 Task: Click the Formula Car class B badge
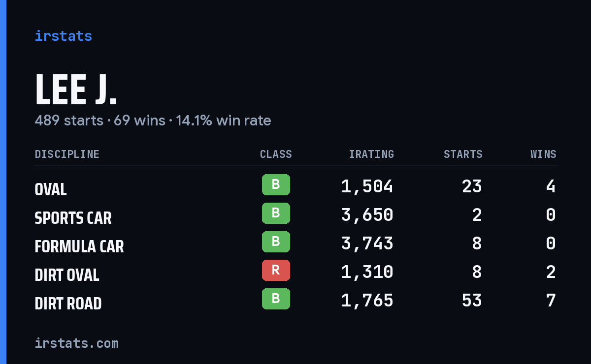(276, 242)
